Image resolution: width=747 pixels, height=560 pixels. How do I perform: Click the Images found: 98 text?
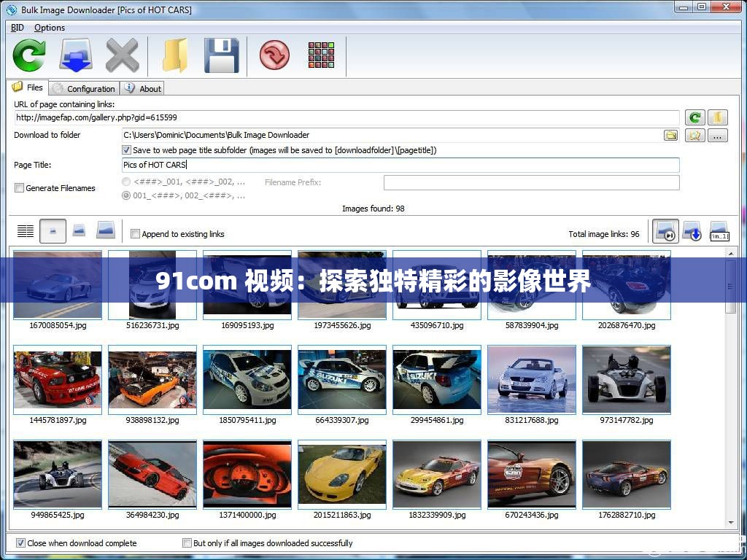click(x=373, y=209)
